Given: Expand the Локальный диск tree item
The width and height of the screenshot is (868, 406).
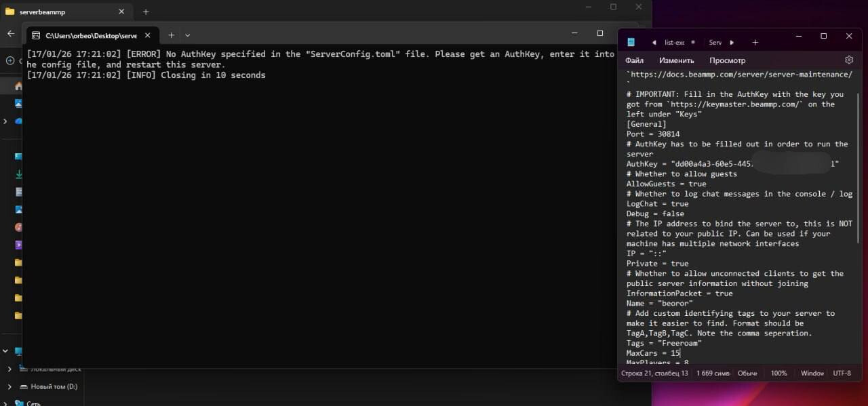Looking at the screenshot, I should pyautogui.click(x=9, y=369).
